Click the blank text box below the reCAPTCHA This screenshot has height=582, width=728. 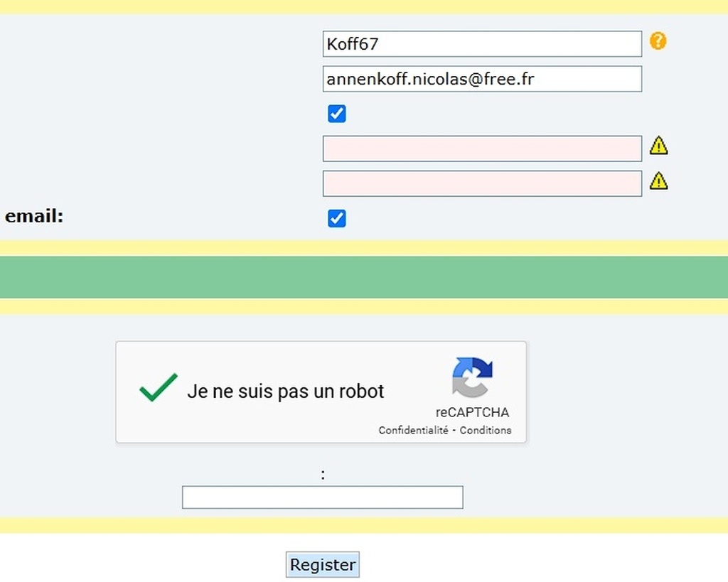click(322, 497)
